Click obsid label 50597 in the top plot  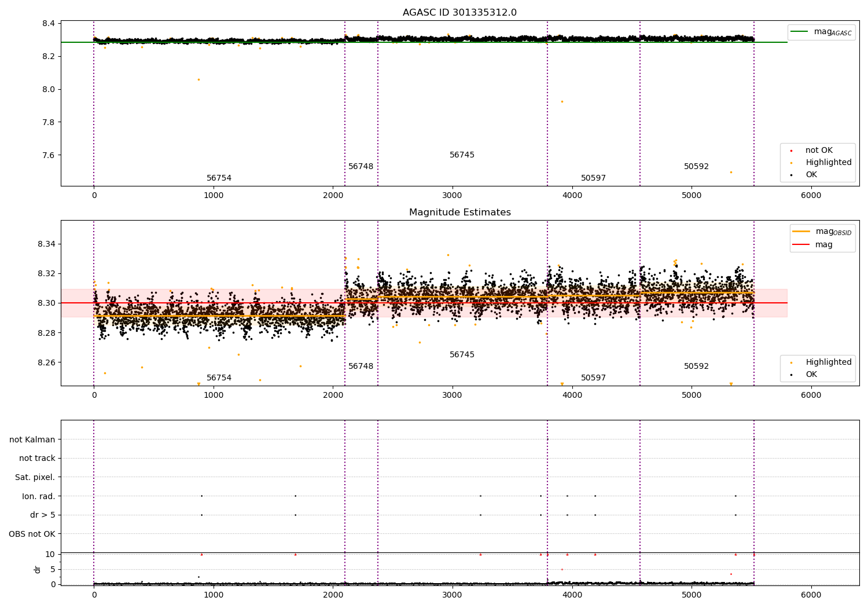[593, 178]
